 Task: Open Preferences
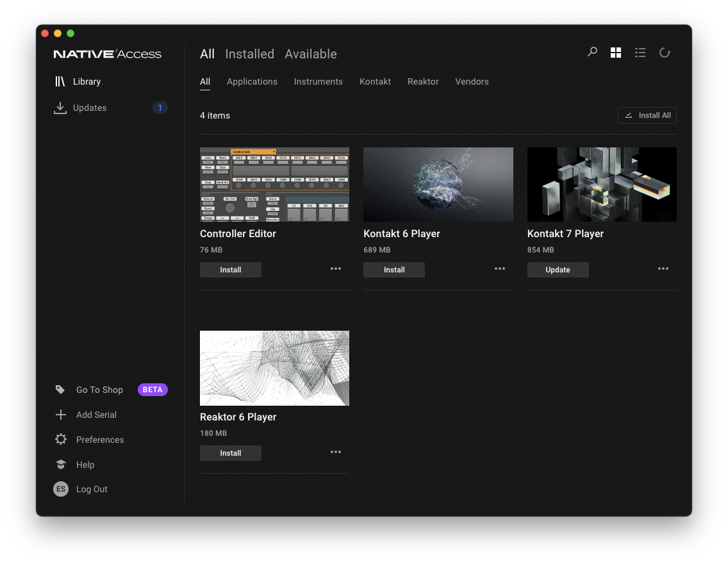click(100, 440)
